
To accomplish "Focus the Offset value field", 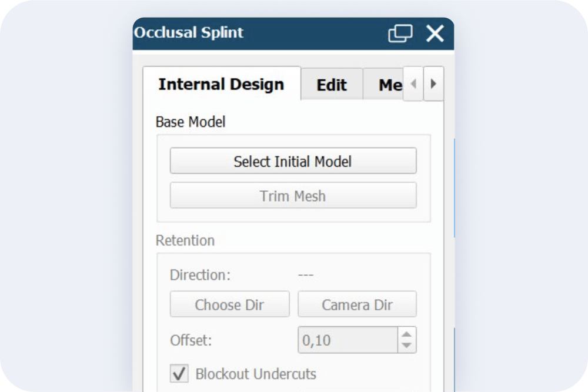I will point(348,340).
